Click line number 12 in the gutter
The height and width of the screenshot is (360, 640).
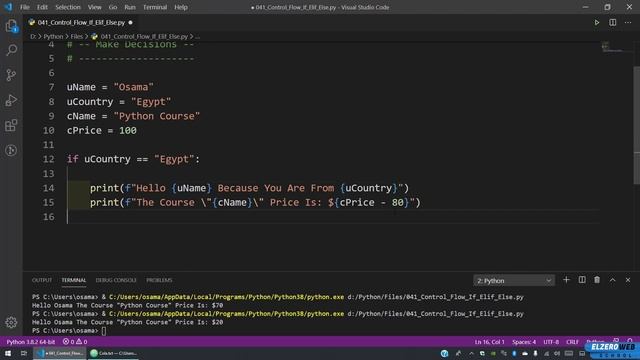click(49, 159)
